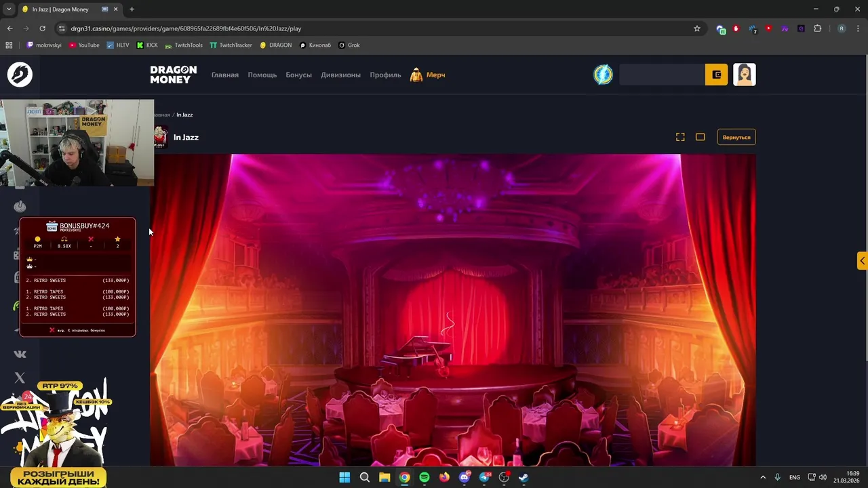Open the KICK bookmark
868x488 pixels.
pos(146,45)
